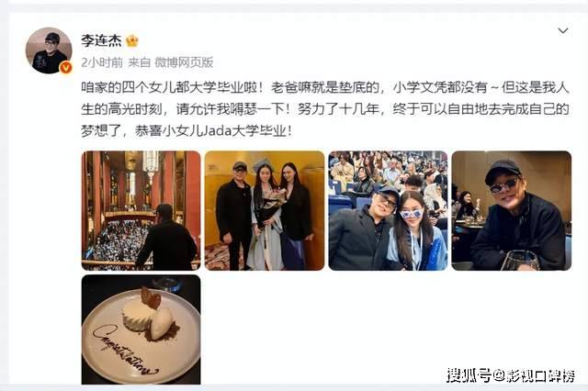This screenshot has width=588, height=391.
Task: Open the theater balcony crowd photo
Action: click(141, 210)
